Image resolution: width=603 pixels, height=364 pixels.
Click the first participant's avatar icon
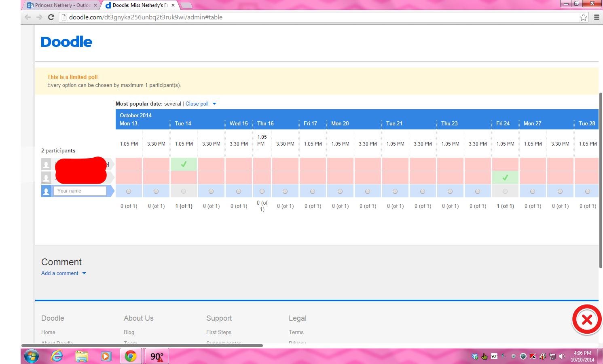coord(46,164)
